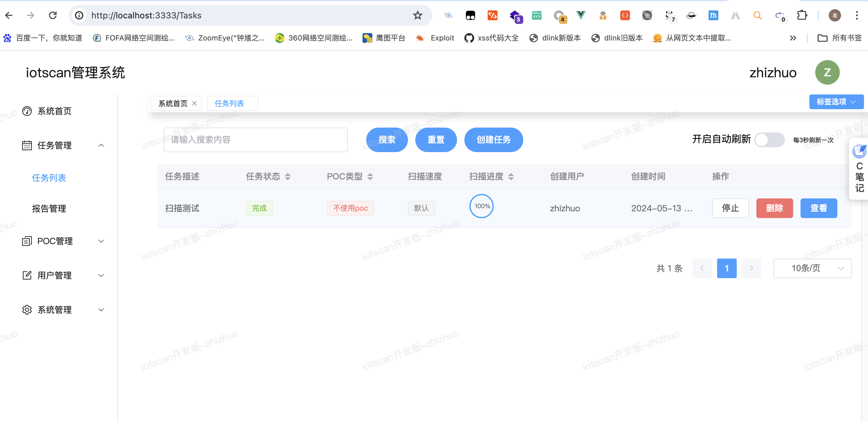868x422 pixels.
Task: Bookmark page with the star icon
Action: coord(417,15)
